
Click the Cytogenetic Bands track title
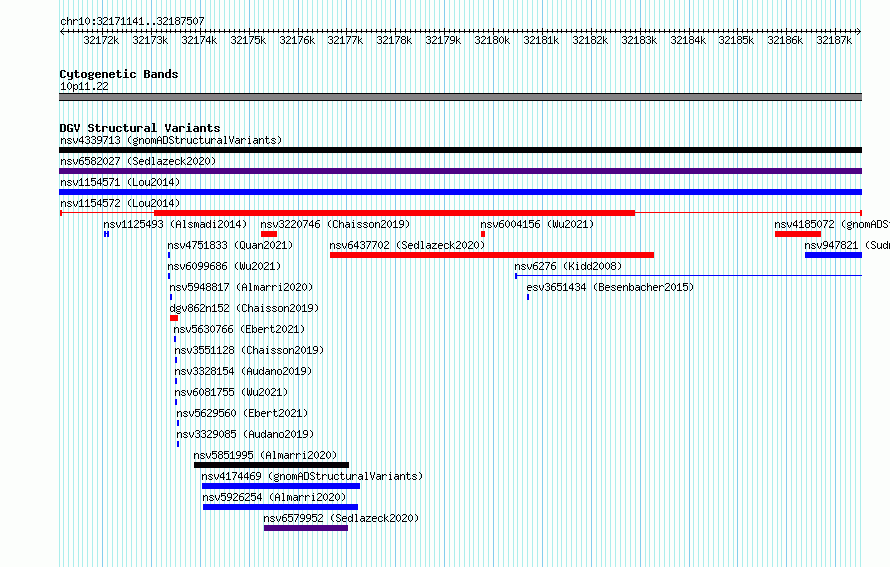(x=119, y=74)
